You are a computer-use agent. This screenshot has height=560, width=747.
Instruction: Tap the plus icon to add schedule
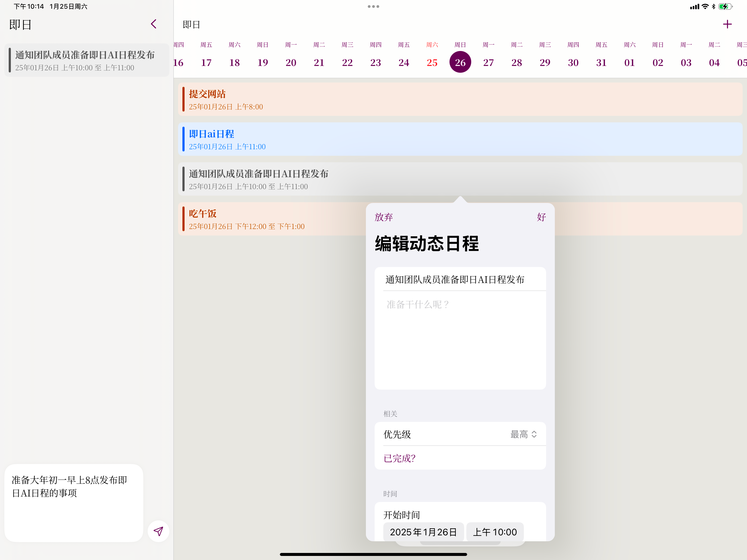(727, 24)
